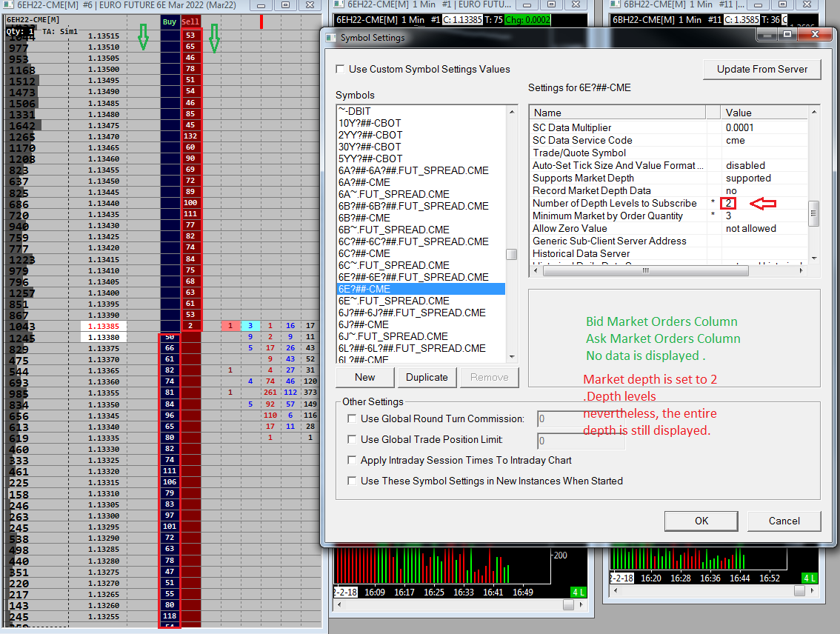Viewport: 840px width, 634px height.
Task: Select 6E?##-CME in the symbols list
Action: click(364, 289)
